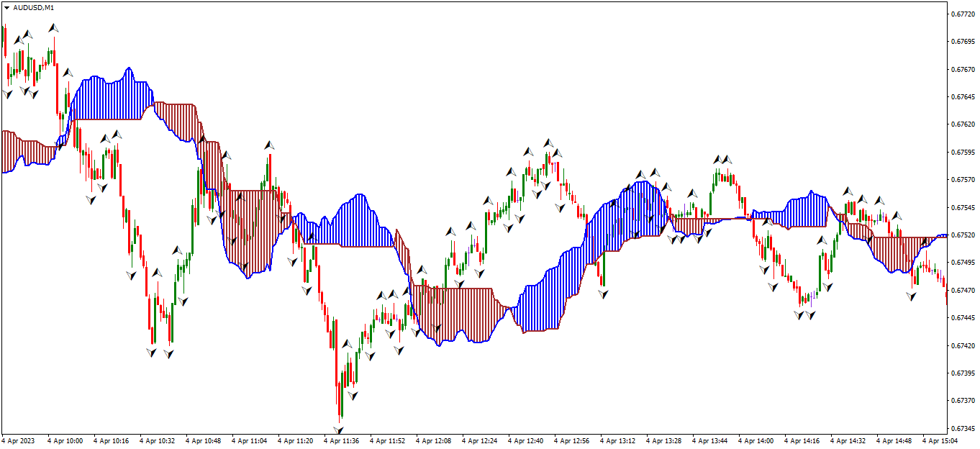Click price label 0.67520
This screenshot has height=449, width=980.
pos(962,235)
